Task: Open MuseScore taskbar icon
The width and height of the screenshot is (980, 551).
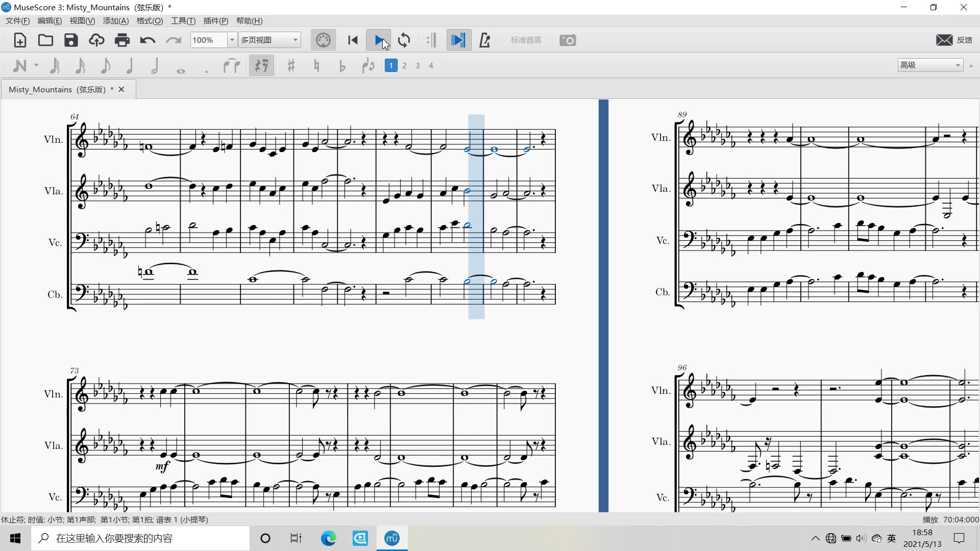Action: point(392,538)
